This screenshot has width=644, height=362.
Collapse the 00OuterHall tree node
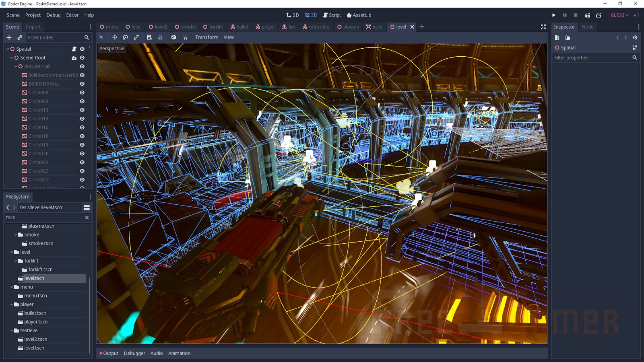[x=16, y=66]
